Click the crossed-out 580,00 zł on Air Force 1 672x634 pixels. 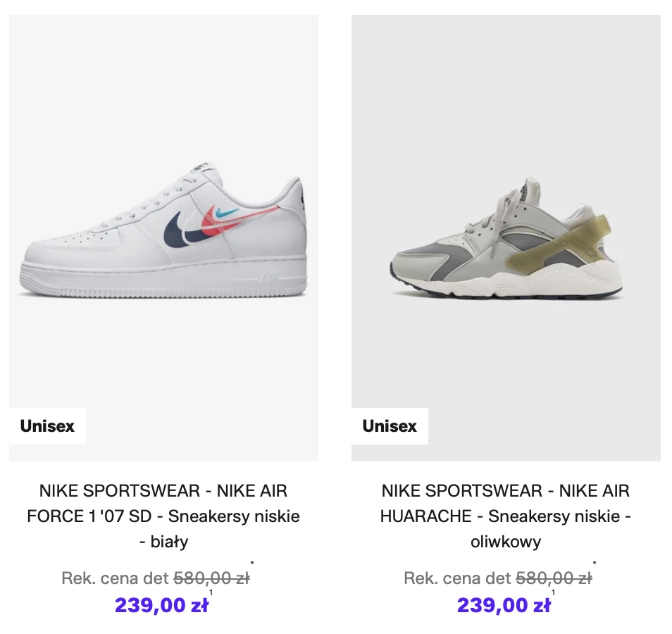point(211,578)
